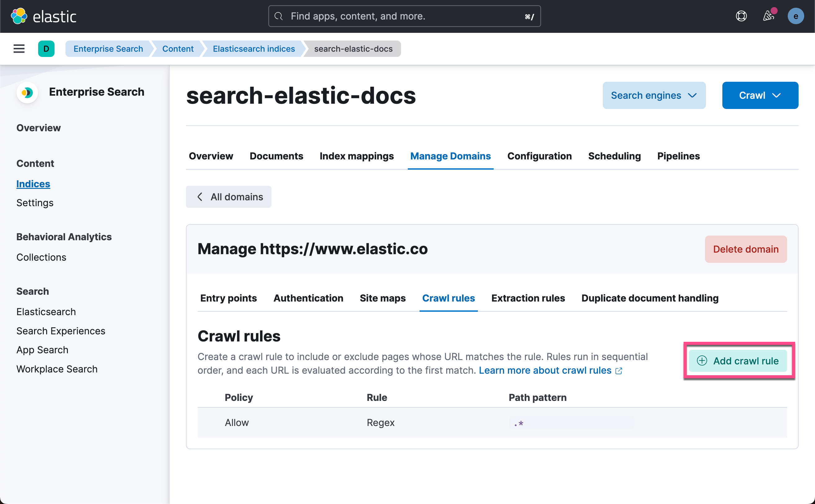Open the Site maps tab

382,298
